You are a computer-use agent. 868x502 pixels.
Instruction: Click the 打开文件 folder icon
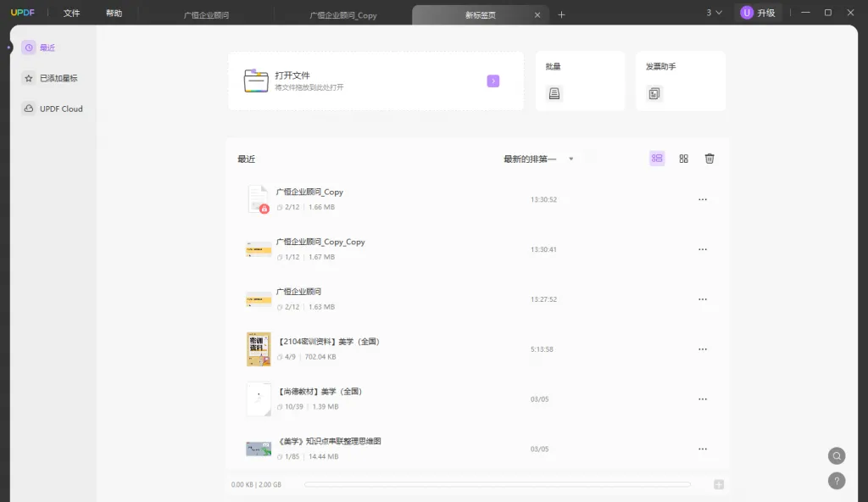pyautogui.click(x=256, y=81)
